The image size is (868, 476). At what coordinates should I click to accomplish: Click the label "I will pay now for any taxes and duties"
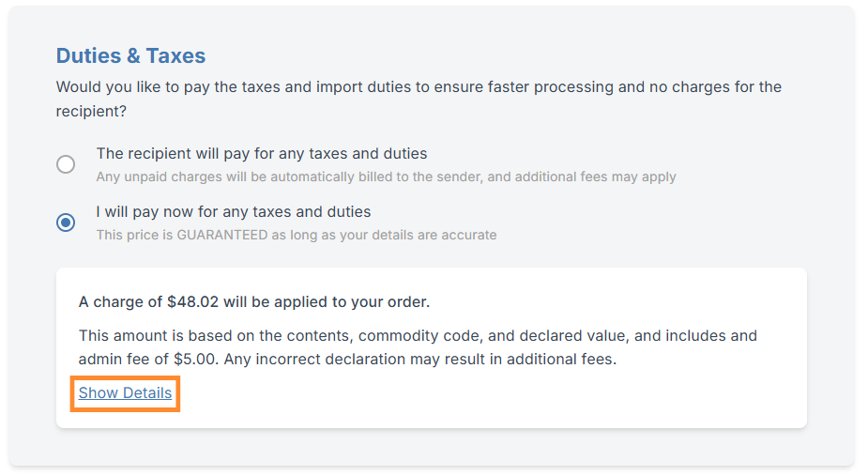click(233, 211)
